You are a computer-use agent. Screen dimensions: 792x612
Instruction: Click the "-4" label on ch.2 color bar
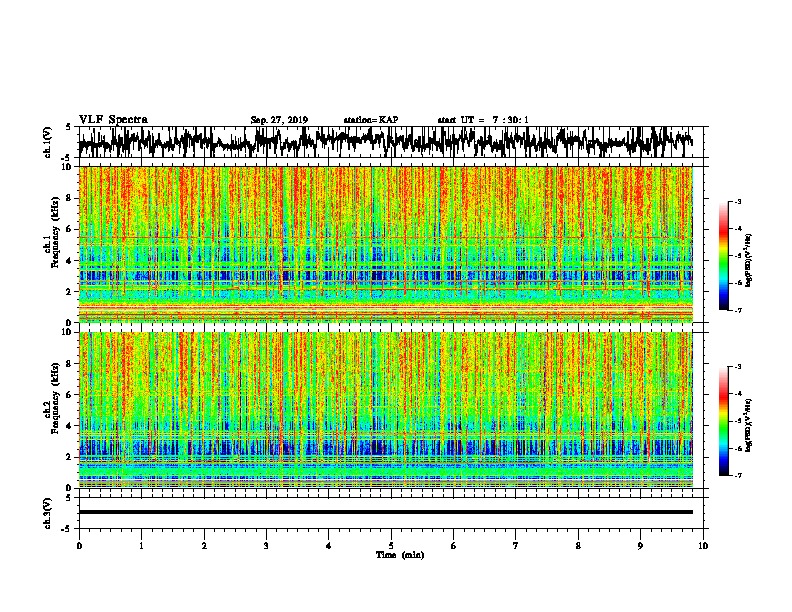pos(737,394)
